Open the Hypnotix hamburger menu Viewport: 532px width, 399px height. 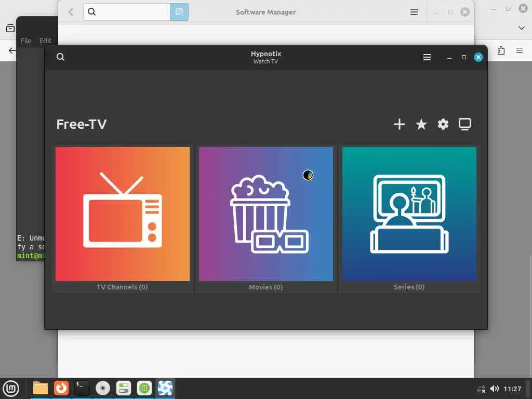(427, 57)
